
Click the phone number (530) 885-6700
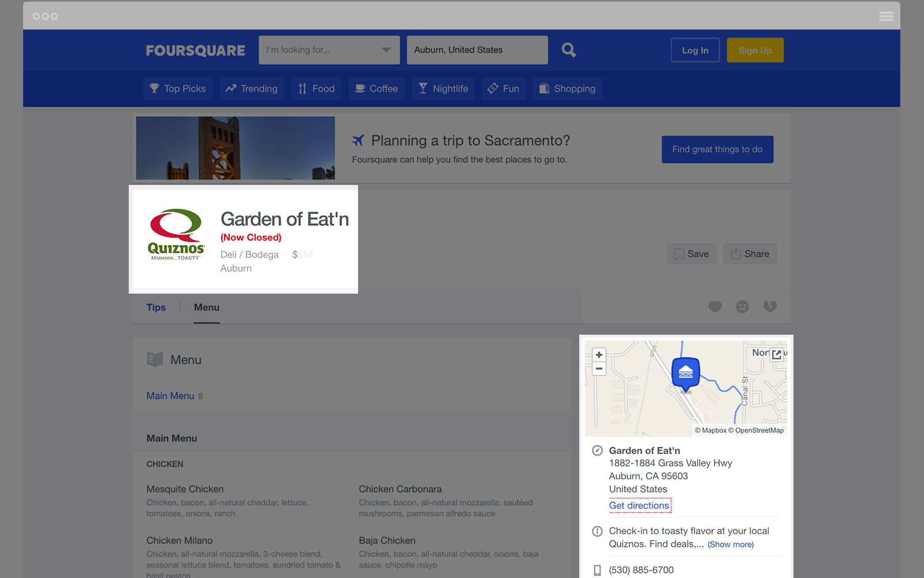(x=641, y=570)
